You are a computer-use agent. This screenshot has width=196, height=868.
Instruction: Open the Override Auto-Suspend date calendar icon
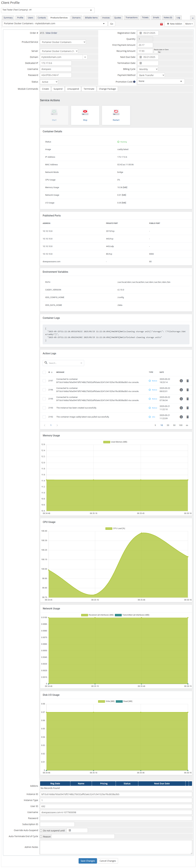click(x=70, y=830)
